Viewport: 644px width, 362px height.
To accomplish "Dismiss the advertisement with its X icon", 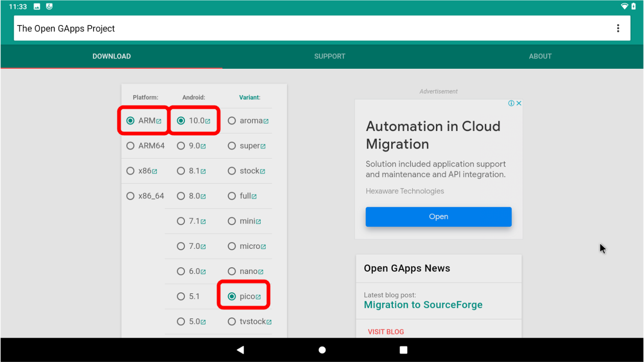I will (519, 103).
